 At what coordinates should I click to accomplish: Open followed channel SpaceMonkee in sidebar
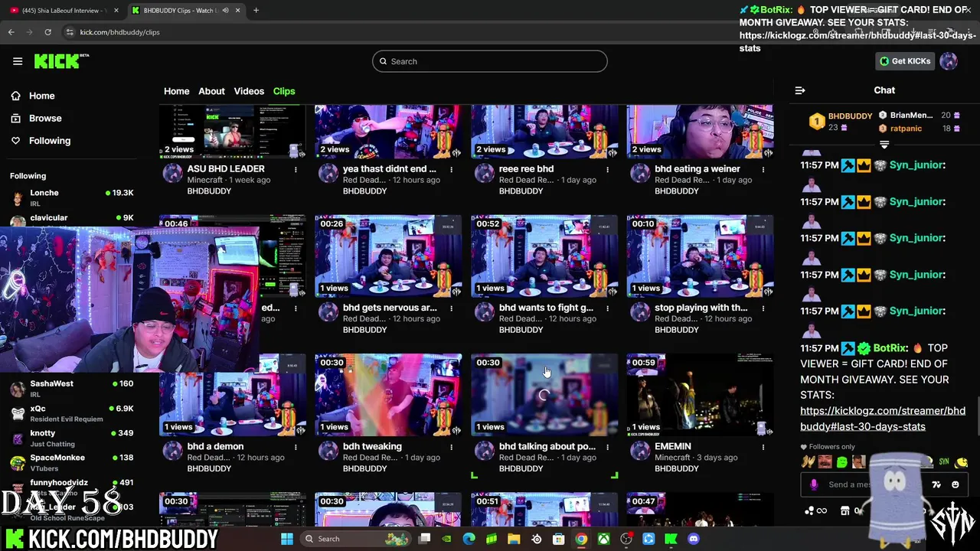(71, 463)
